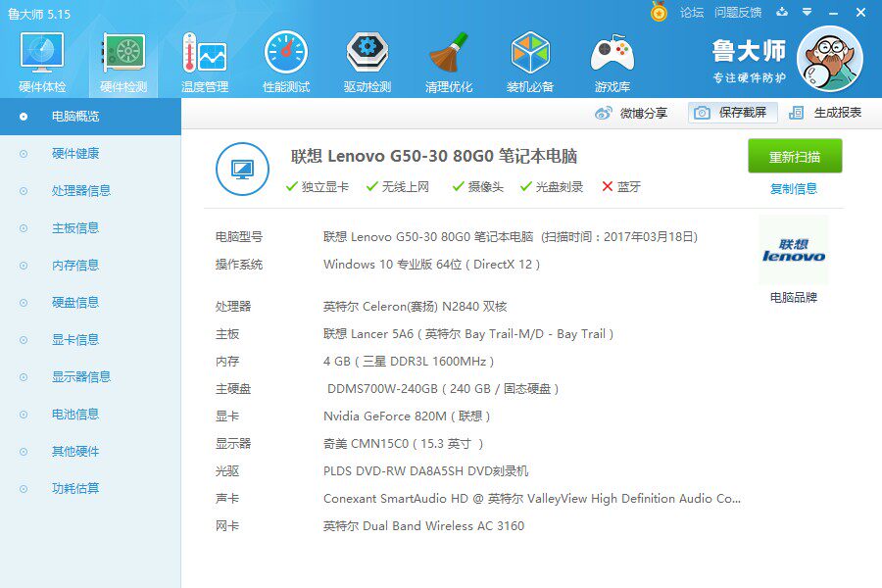Click the Lenovo brand logo thumbnail
The width and height of the screenshot is (882, 588).
(x=794, y=251)
